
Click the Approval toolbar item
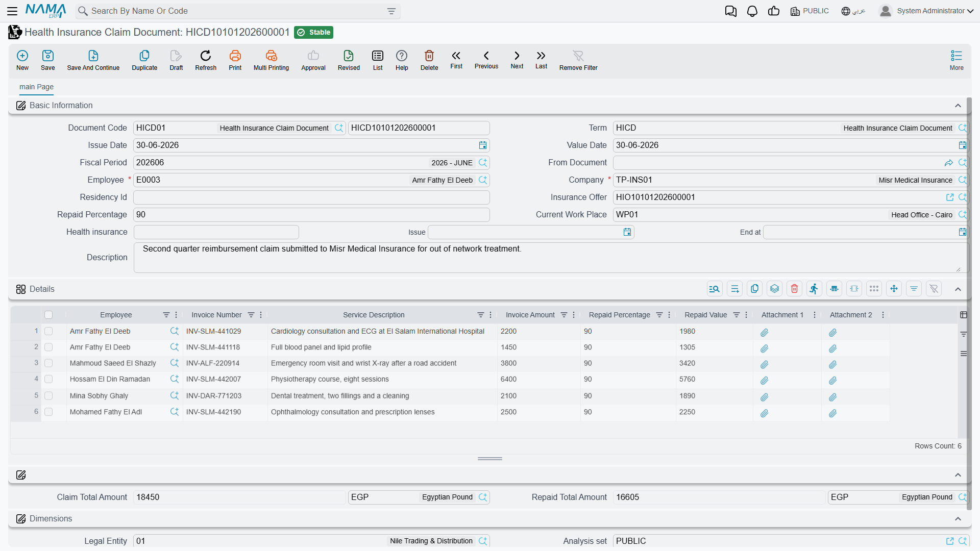313,60
